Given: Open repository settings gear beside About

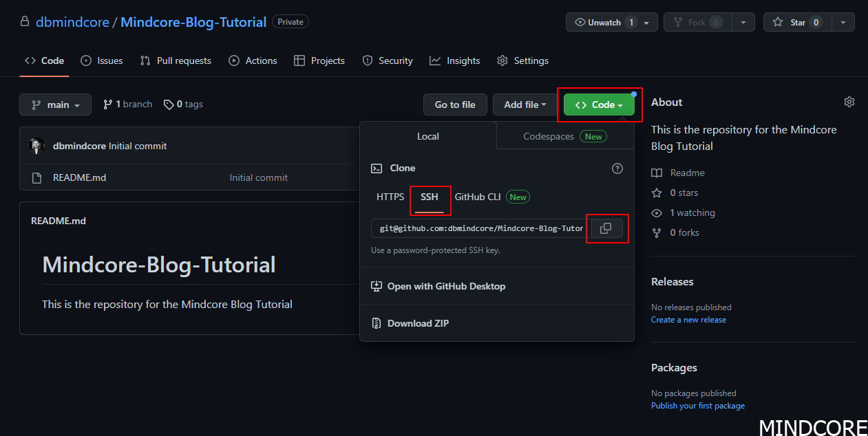Looking at the screenshot, I should click(849, 102).
